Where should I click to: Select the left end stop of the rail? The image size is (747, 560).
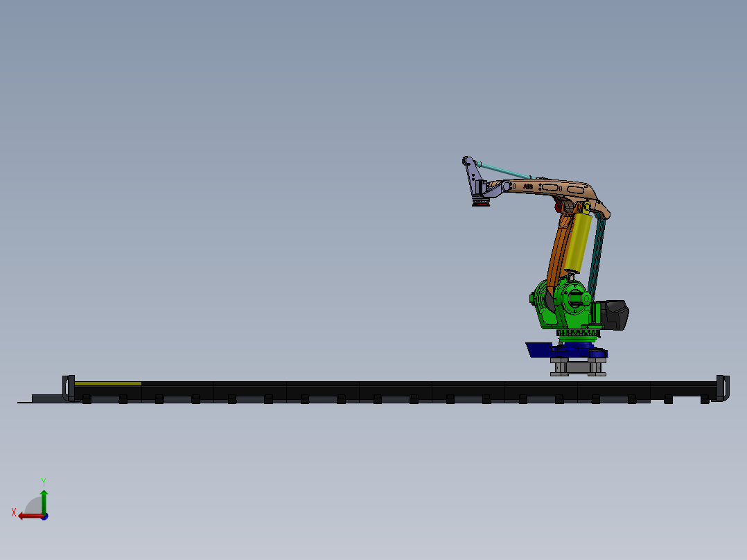coord(69,388)
